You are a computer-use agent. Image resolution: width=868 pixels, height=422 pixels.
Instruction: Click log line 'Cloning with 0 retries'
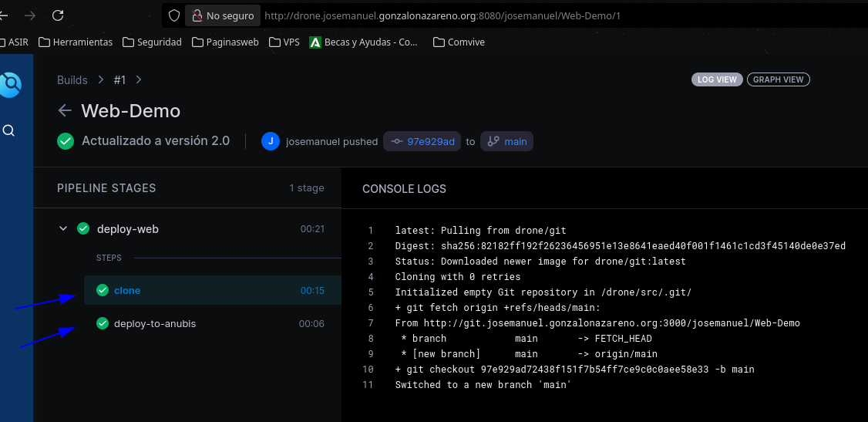(x=458, y=276)
